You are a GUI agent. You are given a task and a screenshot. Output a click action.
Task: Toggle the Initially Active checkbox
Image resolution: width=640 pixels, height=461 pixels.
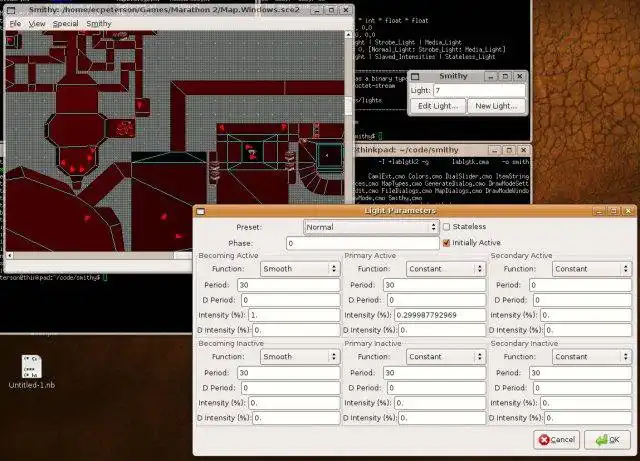pos(446,243)
